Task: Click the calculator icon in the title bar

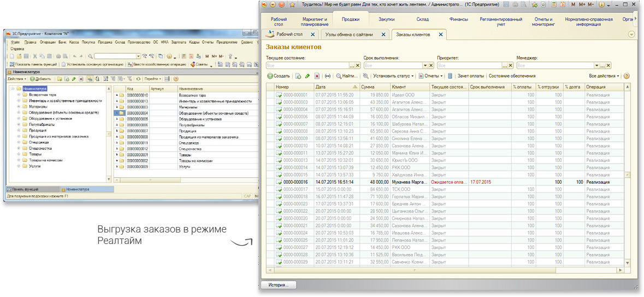Action: [553, 4]
